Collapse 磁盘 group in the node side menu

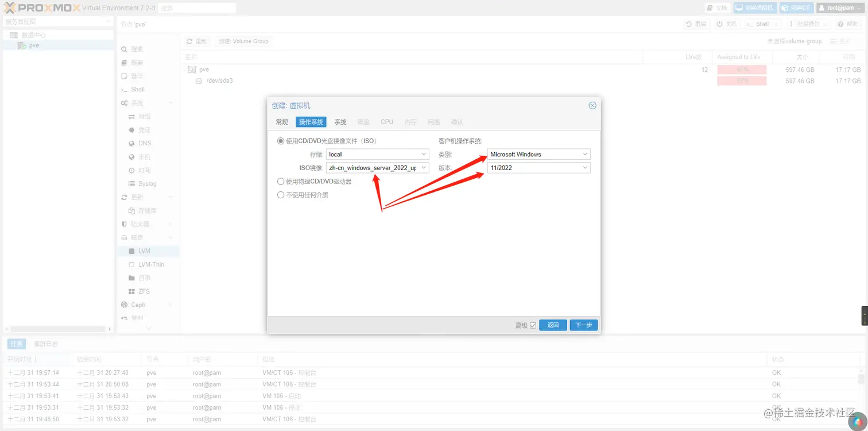pyautogui.click(x=170, y=237)
